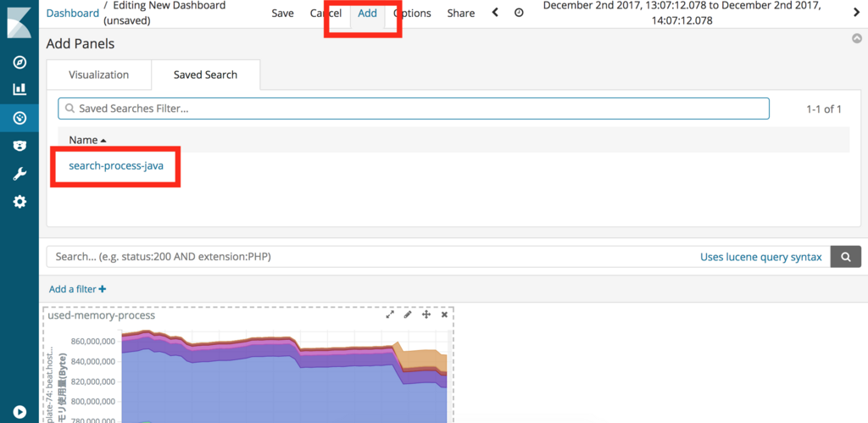
Task: Step time range backward arrow
Action: tap(495, 12)
